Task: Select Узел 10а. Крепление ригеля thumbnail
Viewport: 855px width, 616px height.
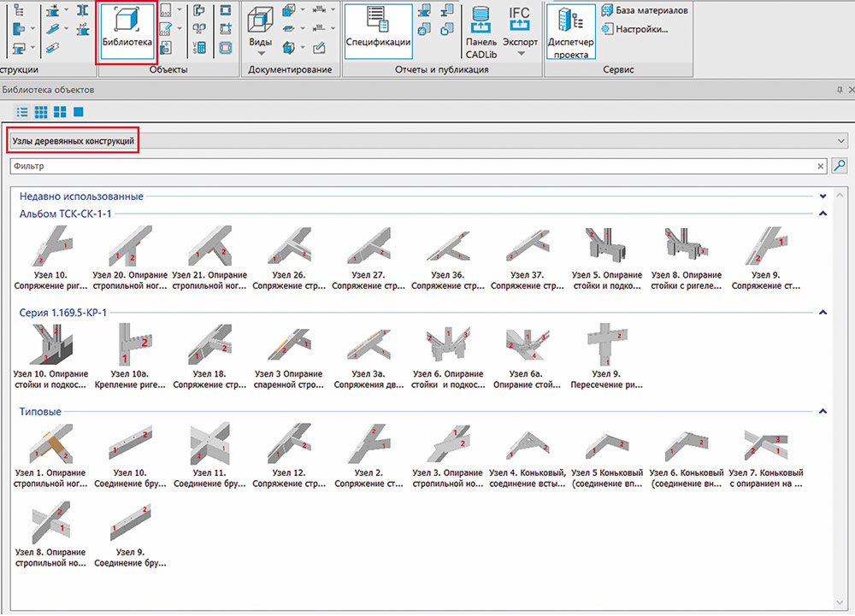Action: [130, 357]
